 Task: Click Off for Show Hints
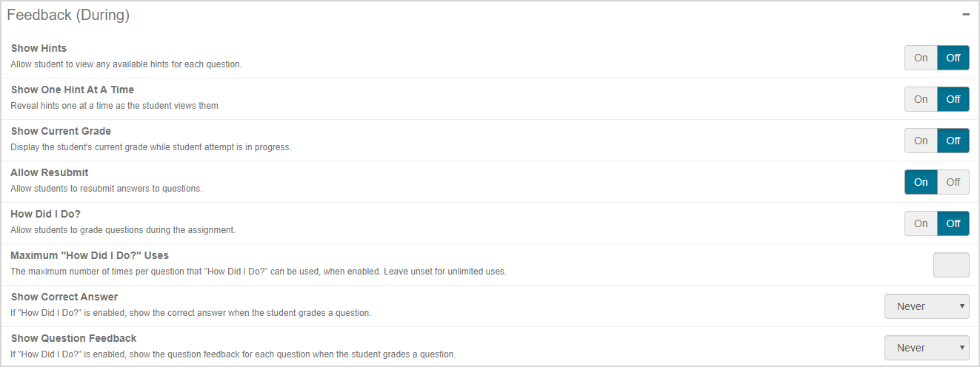tap(953, 58)
